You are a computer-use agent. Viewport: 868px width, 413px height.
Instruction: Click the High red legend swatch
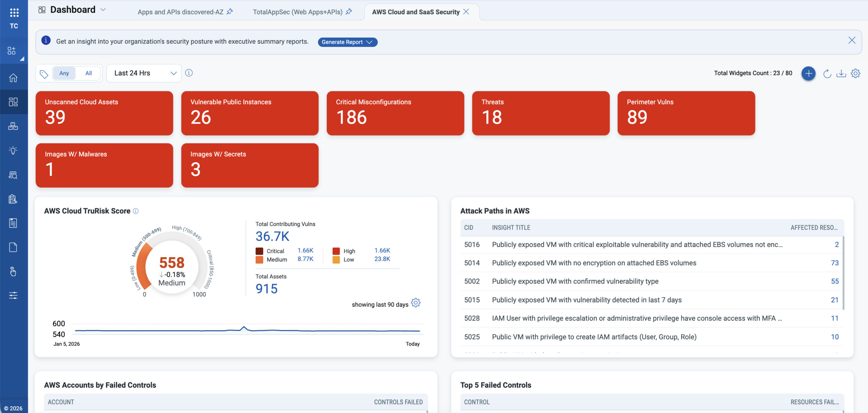coord(336,251)
